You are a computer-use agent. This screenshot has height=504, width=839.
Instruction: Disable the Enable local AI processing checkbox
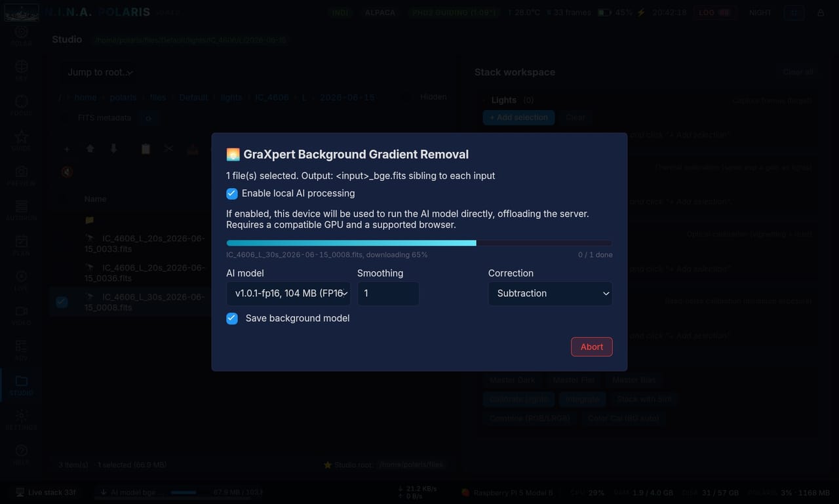point(232,193)
